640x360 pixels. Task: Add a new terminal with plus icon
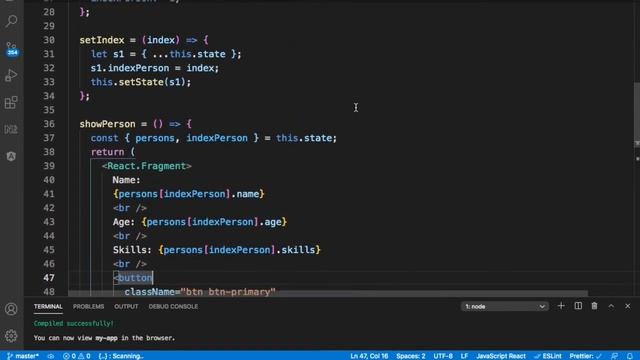(x=561, y=306)
